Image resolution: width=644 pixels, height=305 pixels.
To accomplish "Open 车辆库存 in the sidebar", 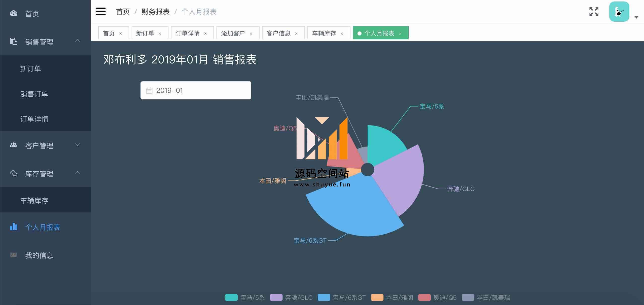I will [45, 200].
